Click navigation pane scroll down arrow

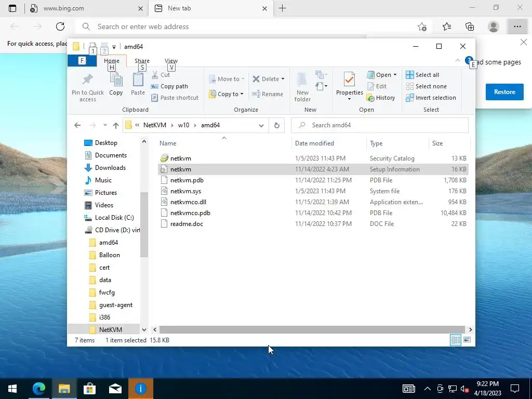point(144,329)
